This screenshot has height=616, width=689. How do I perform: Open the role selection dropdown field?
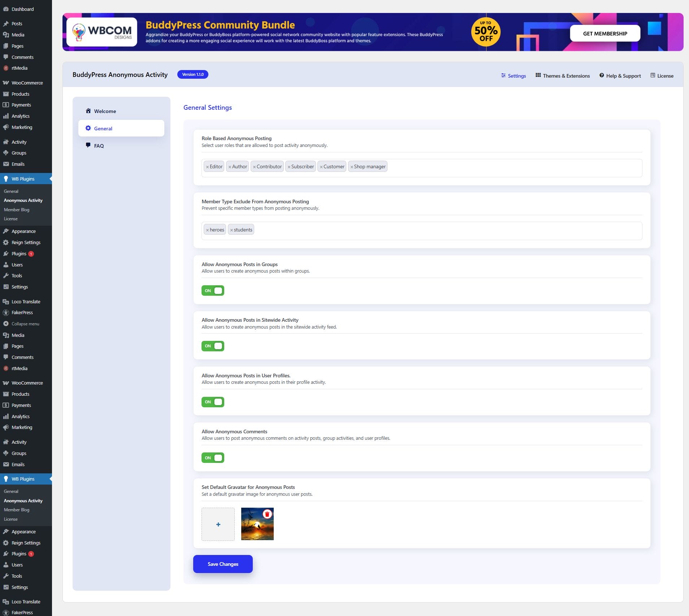tap(513, 168)
